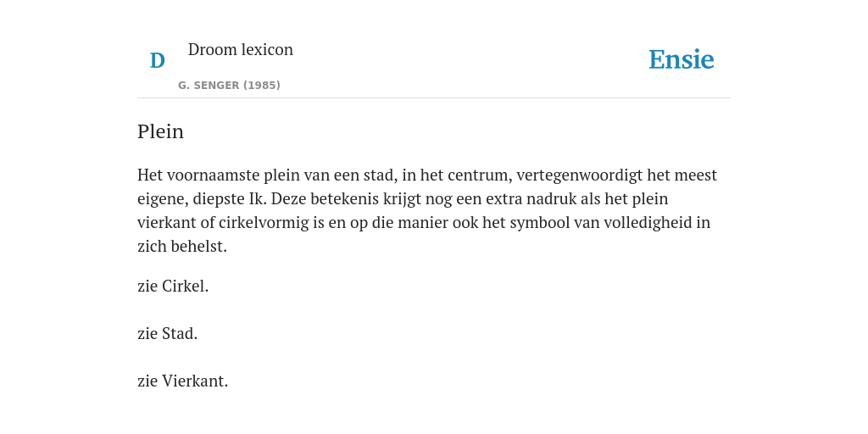Click the divider line below the header
868x434 pixels.
tap(434, 98)
